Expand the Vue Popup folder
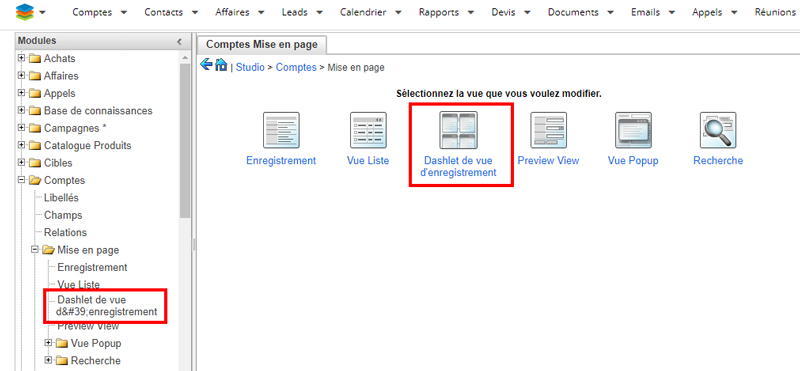Viewport: 800px width, 371px height. click(x=48, y=342)
